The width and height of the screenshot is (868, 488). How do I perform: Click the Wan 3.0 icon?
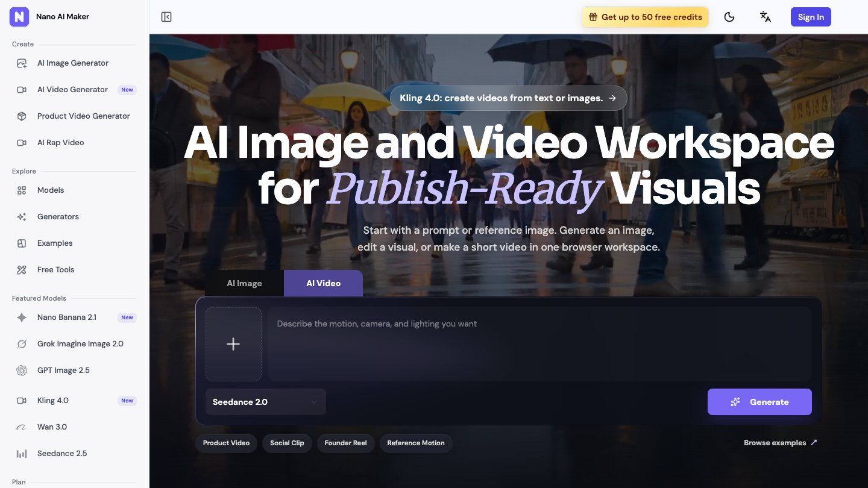point(22,427)
